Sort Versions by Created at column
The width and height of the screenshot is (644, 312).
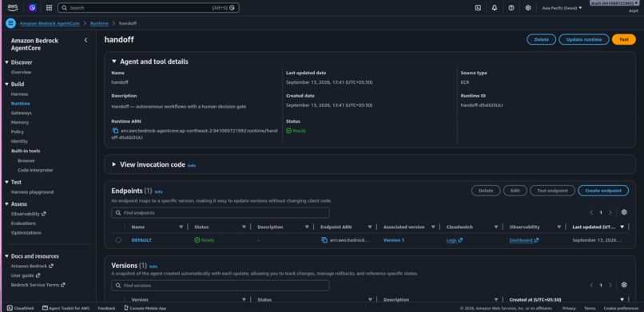[x=622, y=300]
